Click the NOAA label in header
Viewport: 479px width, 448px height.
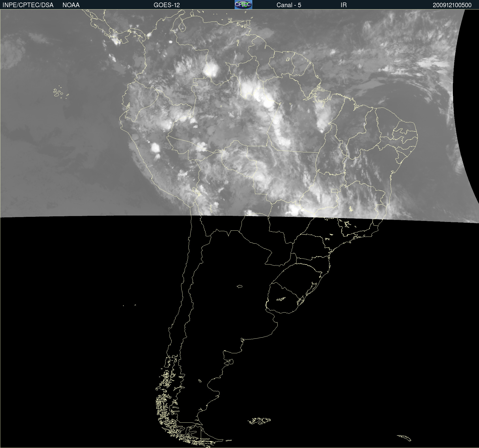pos(71,5)
